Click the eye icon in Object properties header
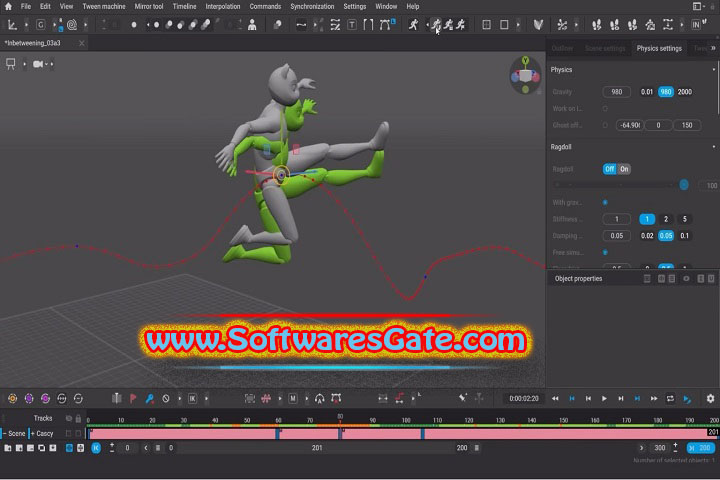720x480 pixels. tap(686, 279)
